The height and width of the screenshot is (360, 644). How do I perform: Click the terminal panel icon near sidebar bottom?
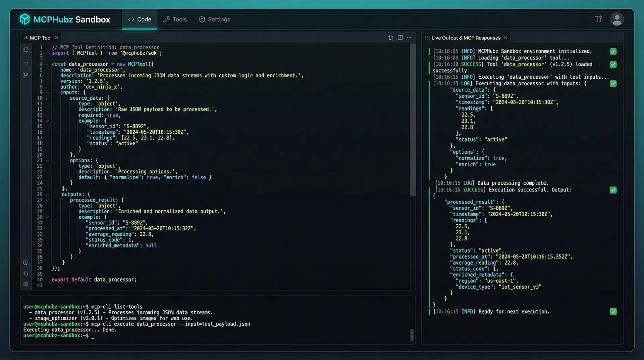[x=26, y=273]
